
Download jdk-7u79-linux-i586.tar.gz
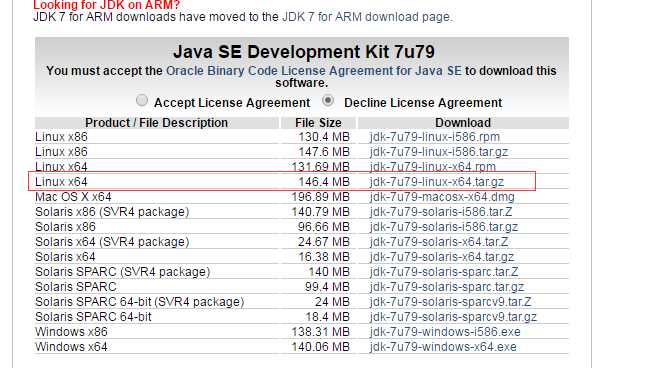coord(439,152)
